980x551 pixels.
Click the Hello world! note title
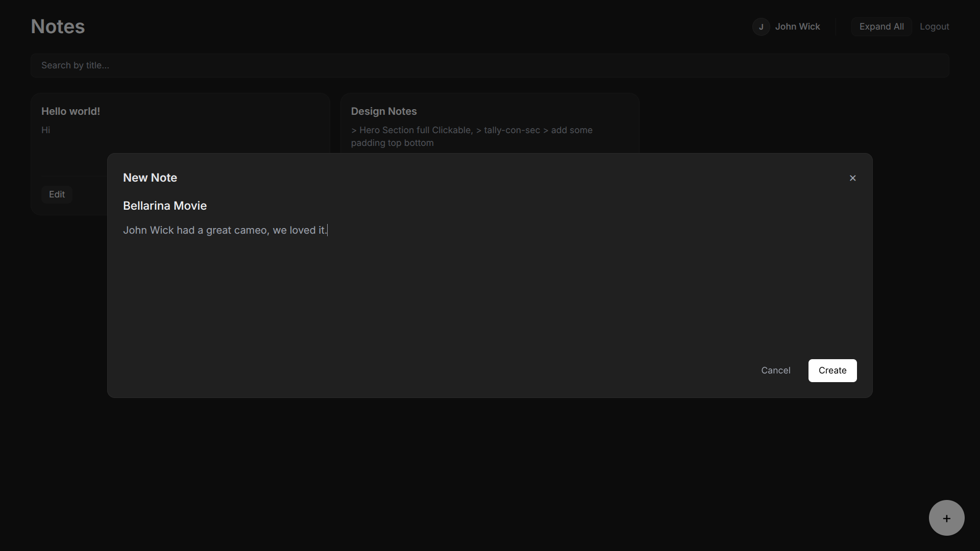click(70, 111)
